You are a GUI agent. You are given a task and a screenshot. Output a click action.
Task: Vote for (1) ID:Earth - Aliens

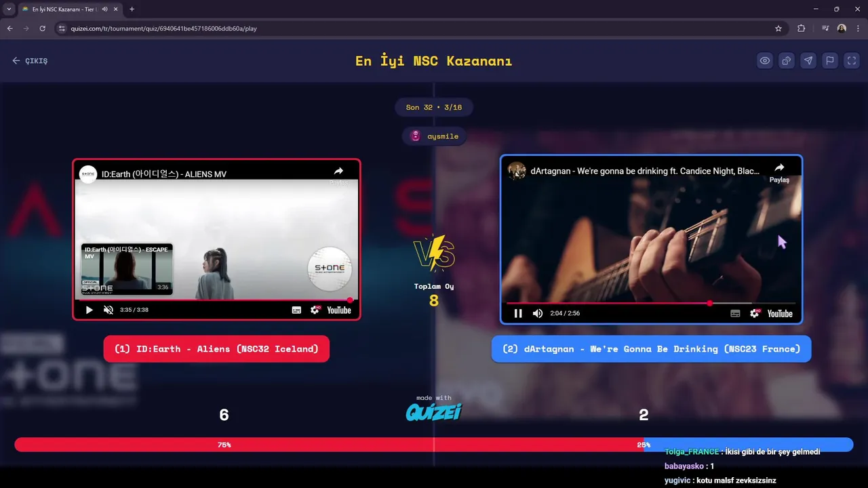tap(216, 349)
